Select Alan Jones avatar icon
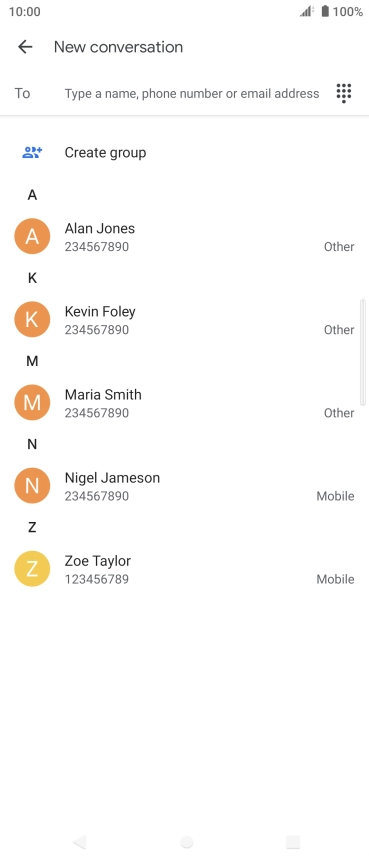This screenshot has width=369, height=862. tap(32, 236)
